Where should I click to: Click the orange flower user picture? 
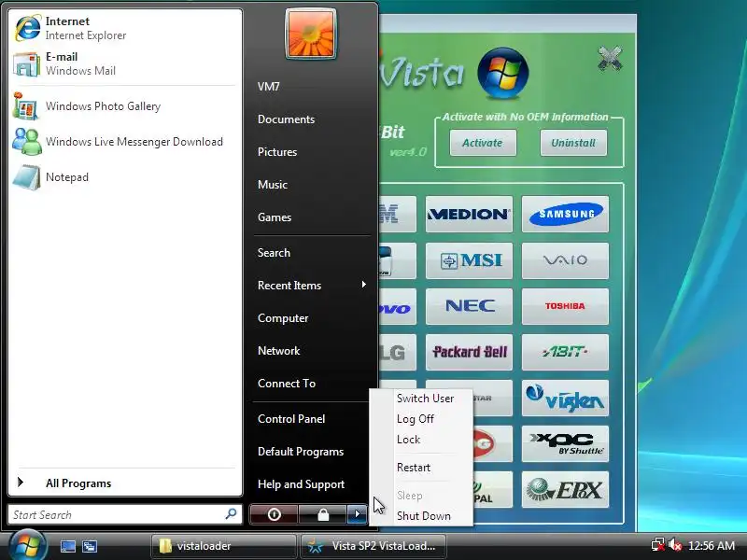tap(311, 35)
